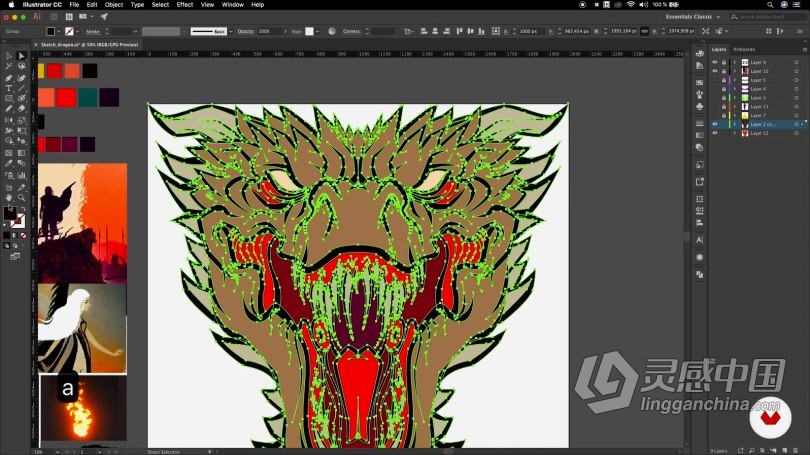The height and width of the screenshot is (455, 810).
Task: Unlock Layer 7 using its lock icon
Action: tap(723, 116)
